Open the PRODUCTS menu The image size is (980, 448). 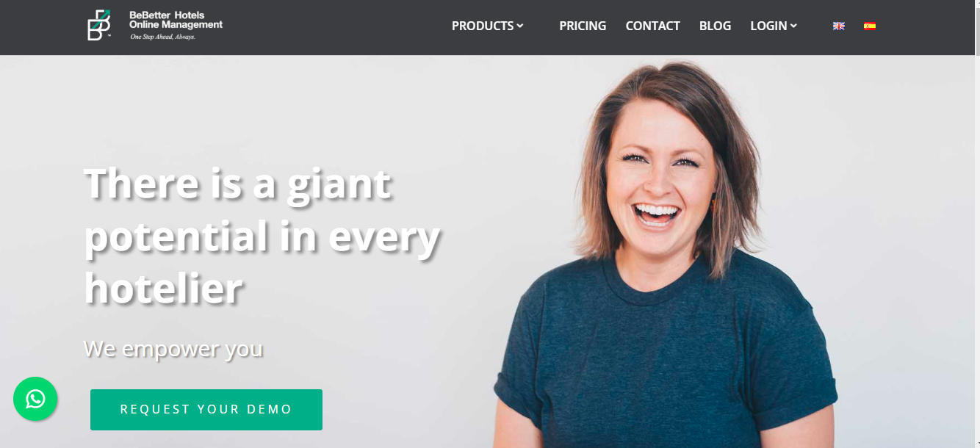(x=482, y=26)
